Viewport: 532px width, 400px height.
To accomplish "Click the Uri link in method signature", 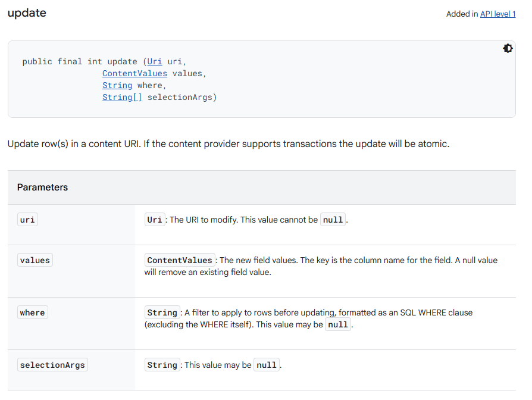I will click(x=155, y=61).
